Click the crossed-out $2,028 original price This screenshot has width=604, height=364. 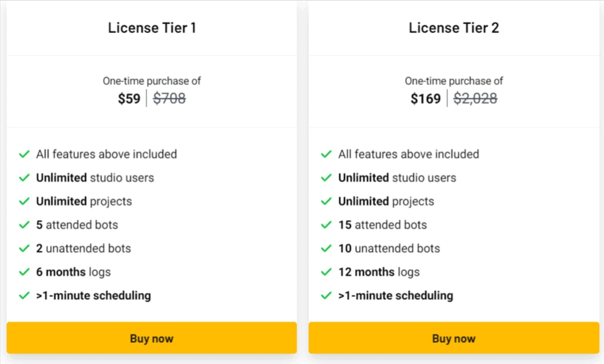(x=475, y=99)
